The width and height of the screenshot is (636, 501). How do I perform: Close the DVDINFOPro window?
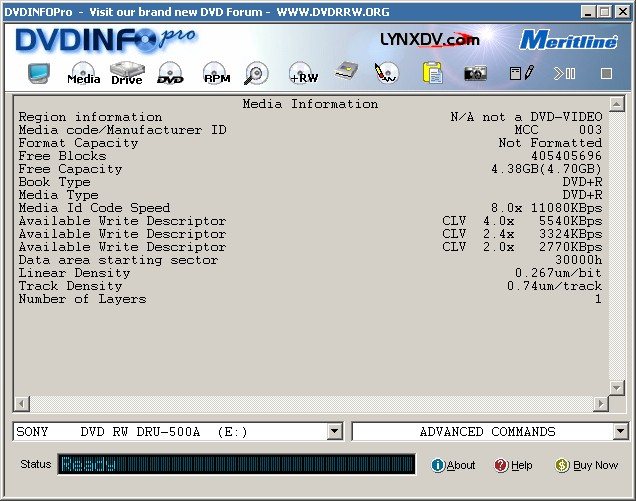623,12
